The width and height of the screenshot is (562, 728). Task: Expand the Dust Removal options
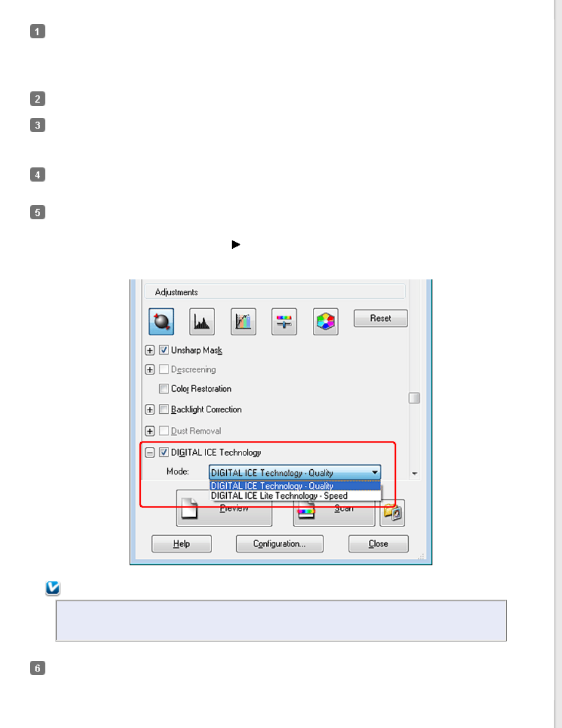point(150,431)
